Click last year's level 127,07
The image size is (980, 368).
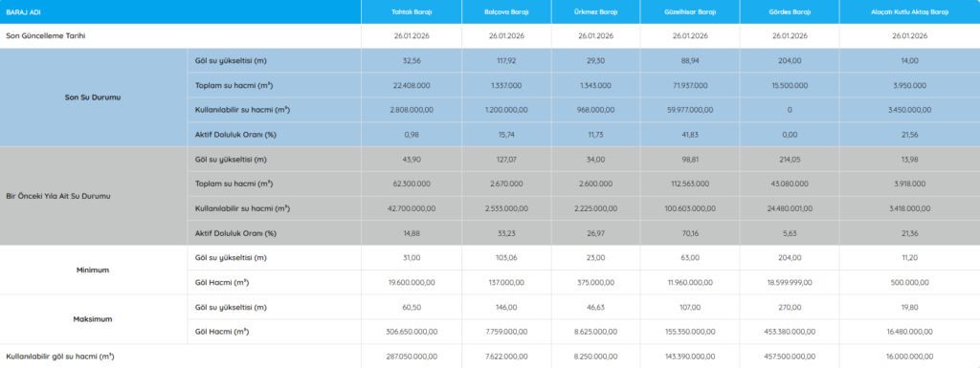506,160
